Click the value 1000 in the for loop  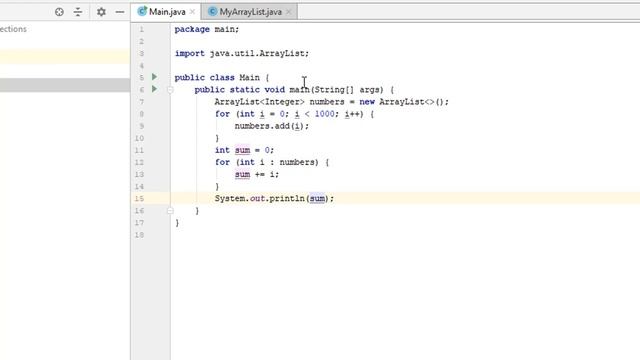tap(324, 114)
